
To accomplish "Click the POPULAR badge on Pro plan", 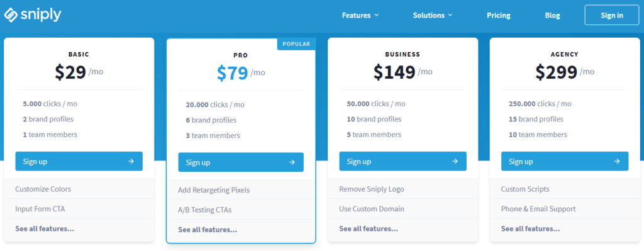I will pyautogui.click(x=297, y=44).
